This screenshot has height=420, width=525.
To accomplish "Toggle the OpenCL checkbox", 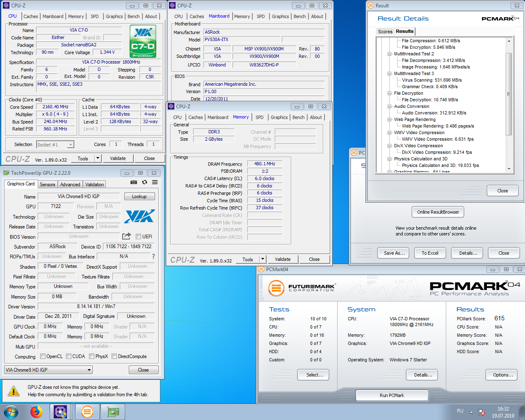I will 43,356.
